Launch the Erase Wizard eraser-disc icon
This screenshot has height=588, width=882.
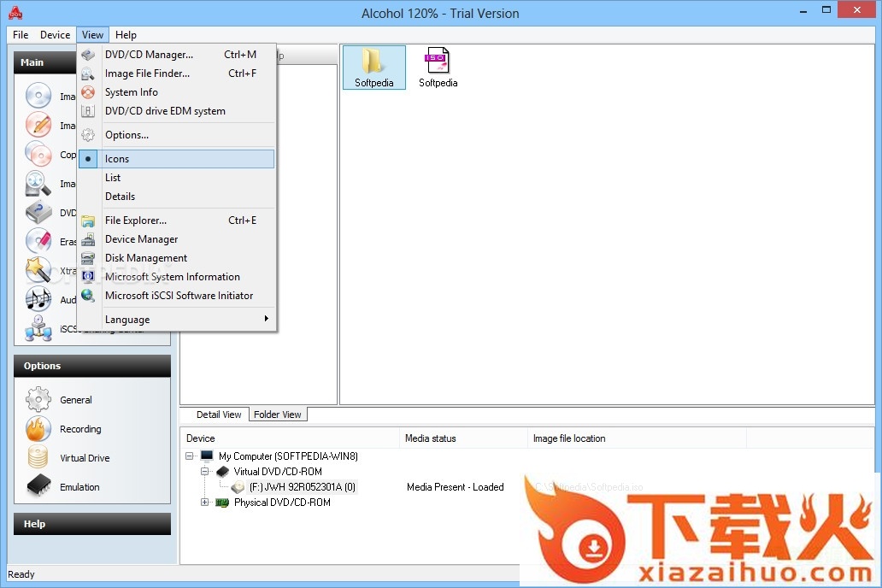click(38, 241)
